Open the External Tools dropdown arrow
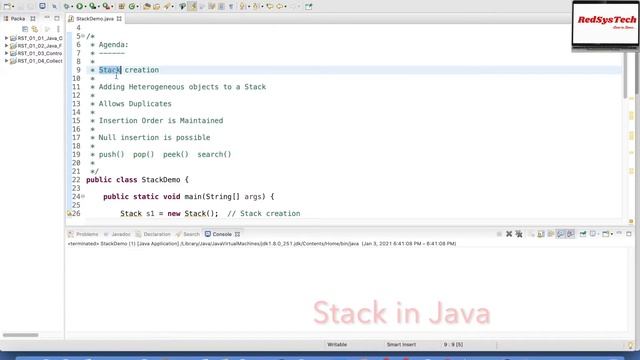 (x=112, y=7)
